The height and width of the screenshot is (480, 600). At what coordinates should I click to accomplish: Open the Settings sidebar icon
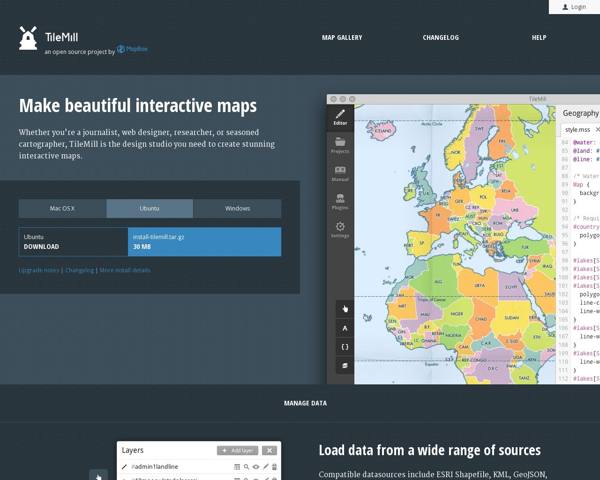pos(340,229)
